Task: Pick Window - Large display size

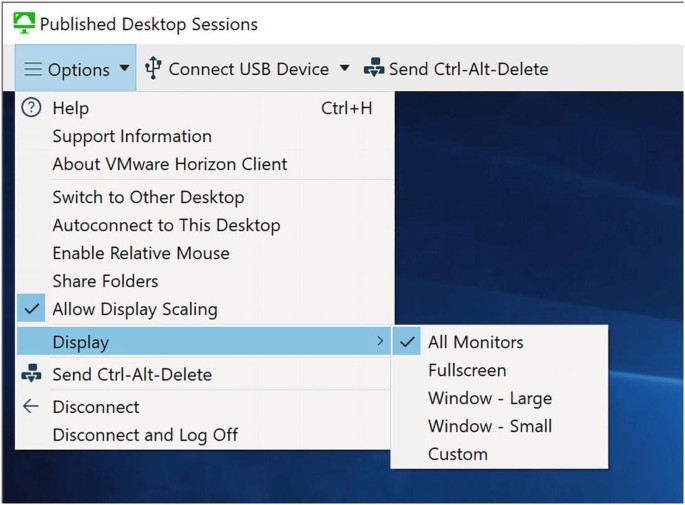Action: [489, 398]
